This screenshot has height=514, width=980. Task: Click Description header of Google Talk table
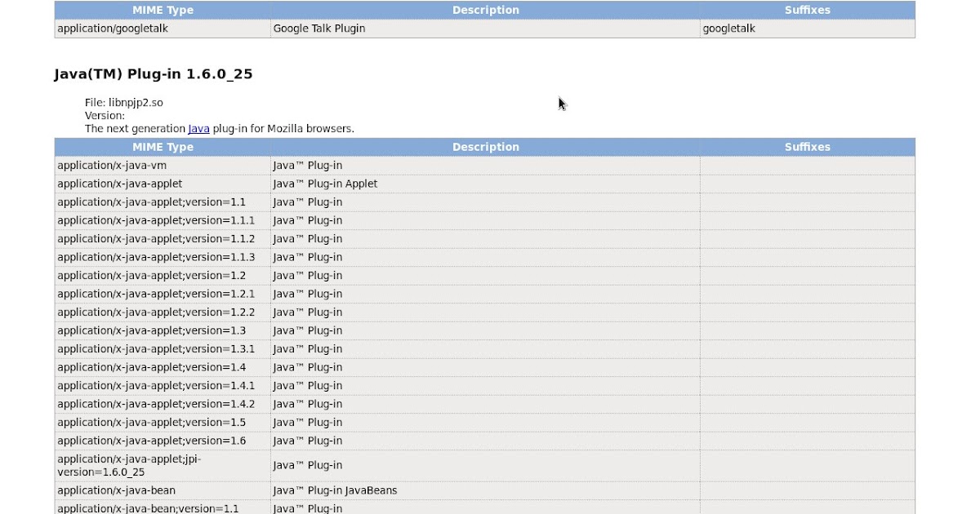click(485, 11)
